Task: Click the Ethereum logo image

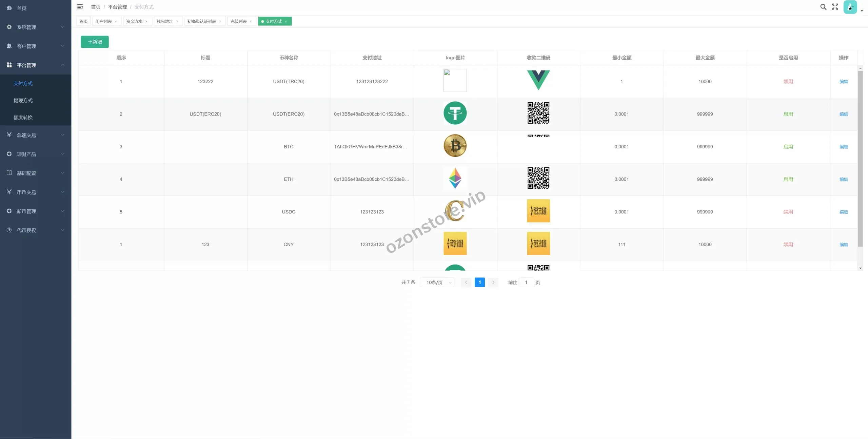Action: (455, 179)
